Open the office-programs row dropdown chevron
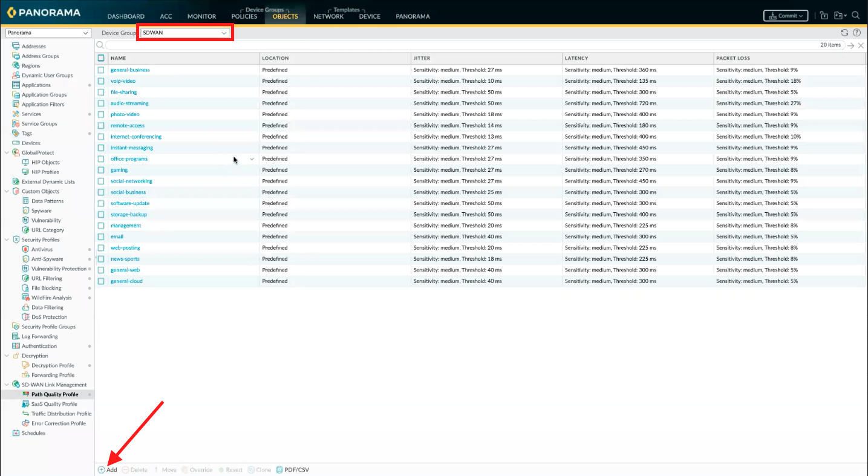868x476 pixels. coord(252,159)
